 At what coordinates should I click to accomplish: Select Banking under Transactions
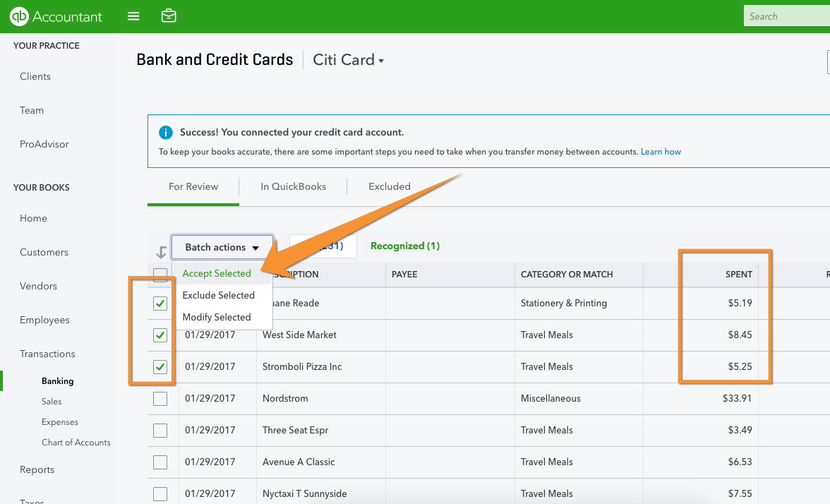pos(58,381)
